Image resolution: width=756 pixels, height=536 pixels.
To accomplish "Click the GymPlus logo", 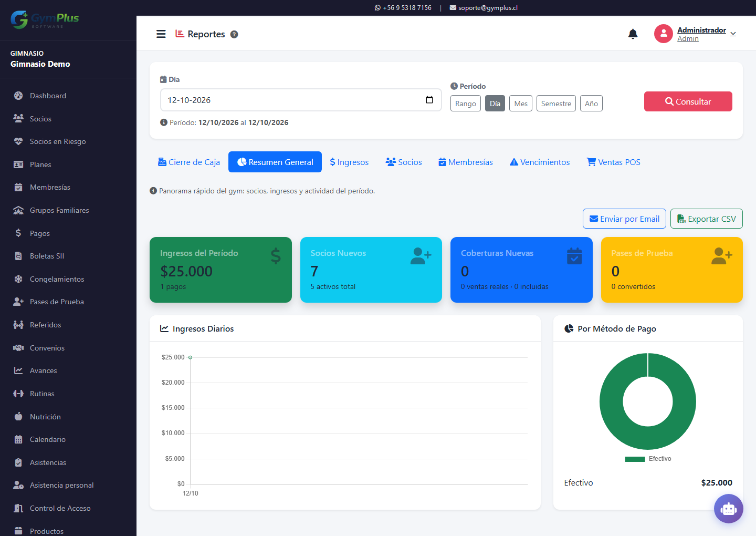I will click(45, 20).
